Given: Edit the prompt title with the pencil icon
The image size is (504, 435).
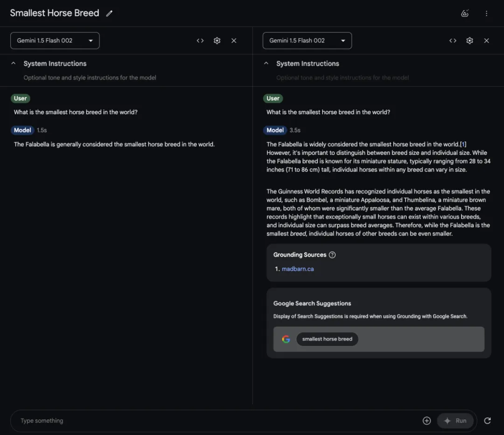Looking at the screenshot, I should (109, 13).
